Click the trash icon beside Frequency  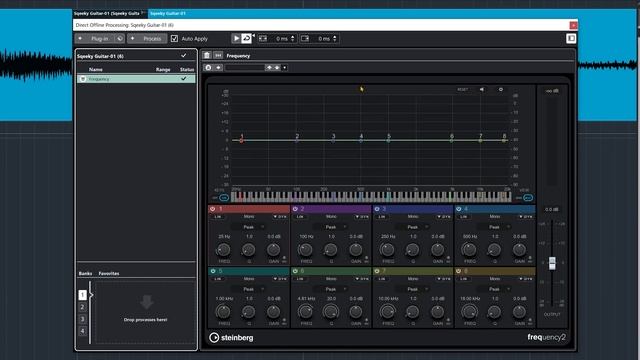point(207,56)
